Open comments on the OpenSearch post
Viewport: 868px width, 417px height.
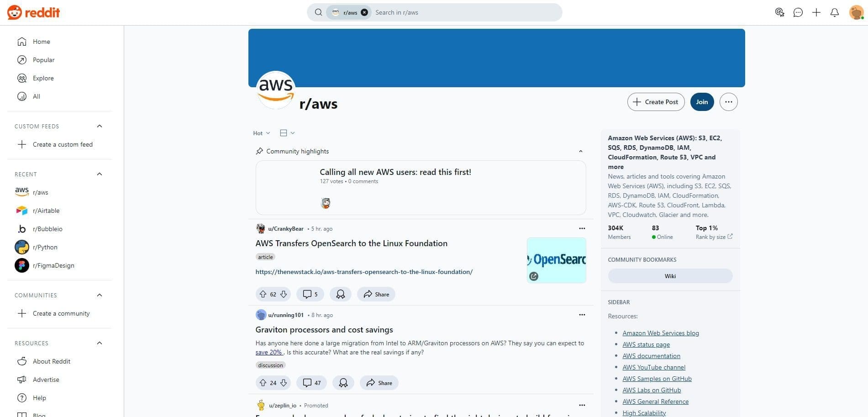[310, 294]
